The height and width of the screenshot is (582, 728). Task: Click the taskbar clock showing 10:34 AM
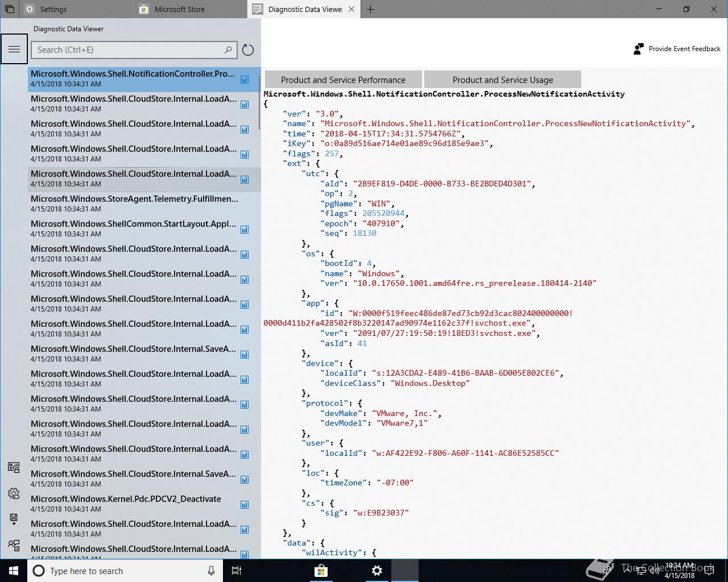680,571
